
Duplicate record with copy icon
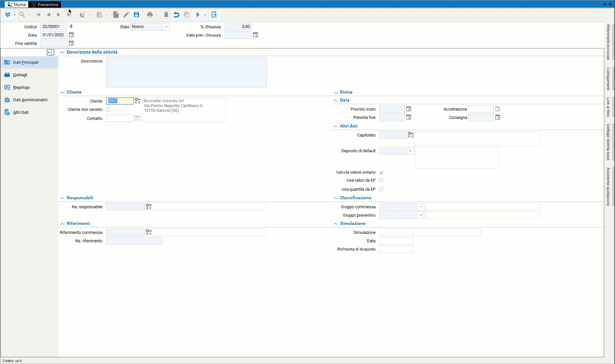coord(187,14)
